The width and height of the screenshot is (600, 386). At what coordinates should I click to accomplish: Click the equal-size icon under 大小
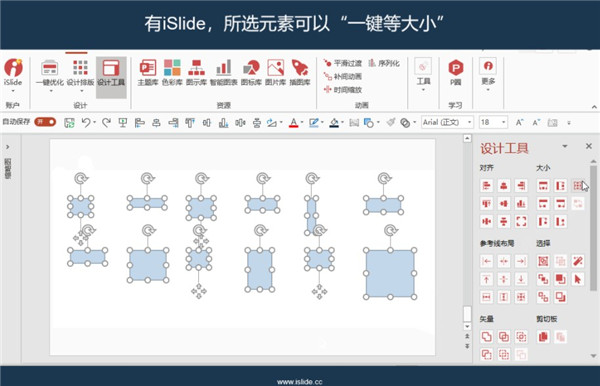tap(578, 186)
